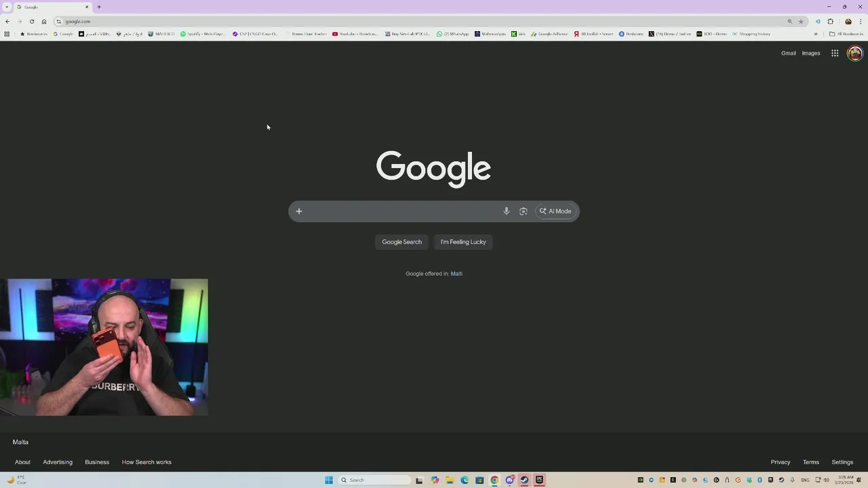Click the I'm Feeling Lucky button
The width and height of the screenshot is (868, 488).
(463, 242)
